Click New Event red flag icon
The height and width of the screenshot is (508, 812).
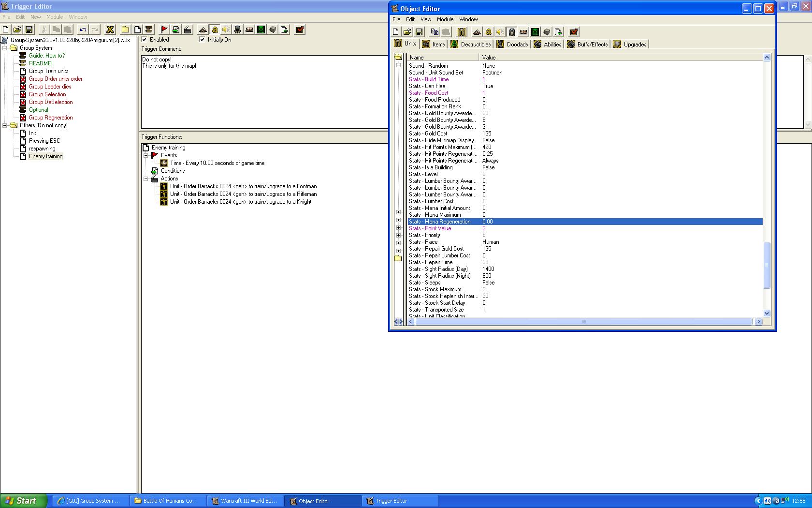[x=164, y=30]
